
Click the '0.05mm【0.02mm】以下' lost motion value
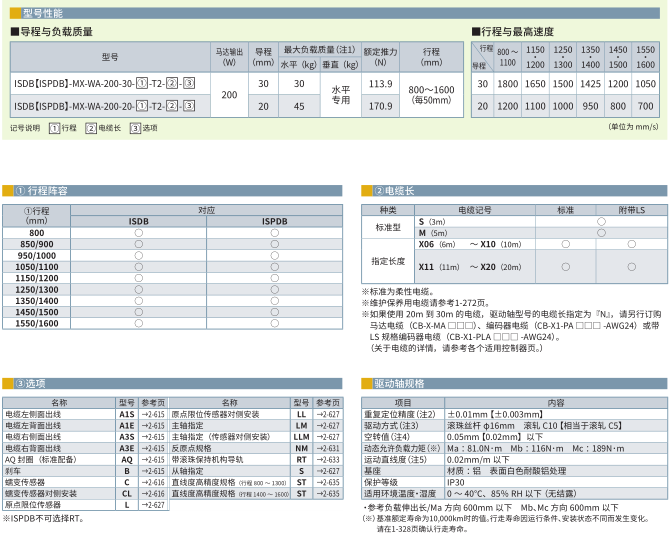point(495,437)
